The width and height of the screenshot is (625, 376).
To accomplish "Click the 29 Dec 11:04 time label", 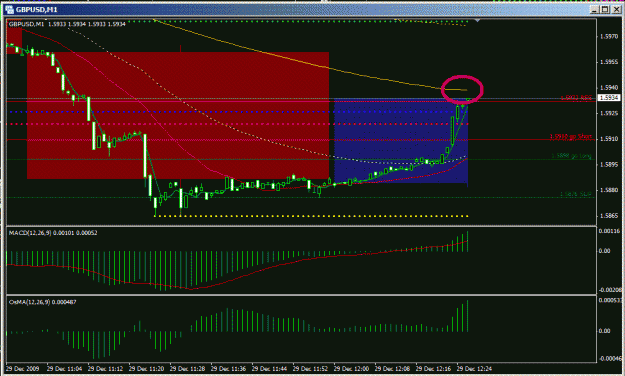I will point(64,368).
